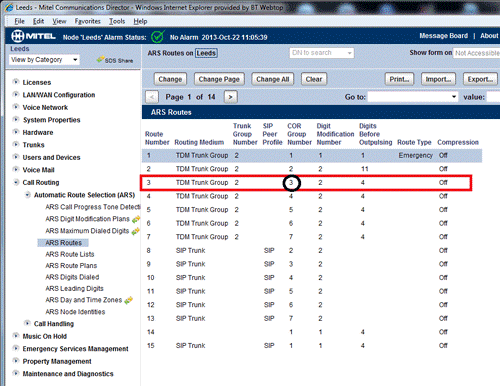Collapse Automatic Route Selection (ARS) node
Viewport: 500px width, 386px height.
[27, 195]
